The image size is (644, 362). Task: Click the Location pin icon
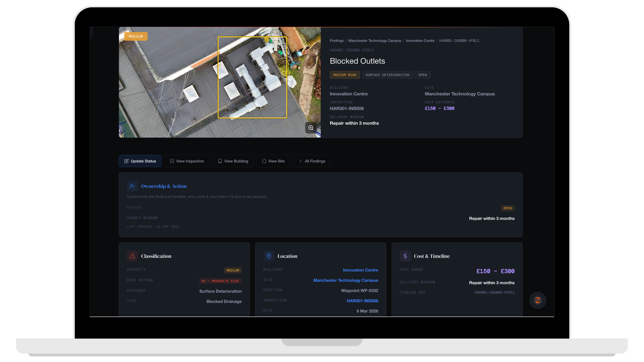coord(268,256)
